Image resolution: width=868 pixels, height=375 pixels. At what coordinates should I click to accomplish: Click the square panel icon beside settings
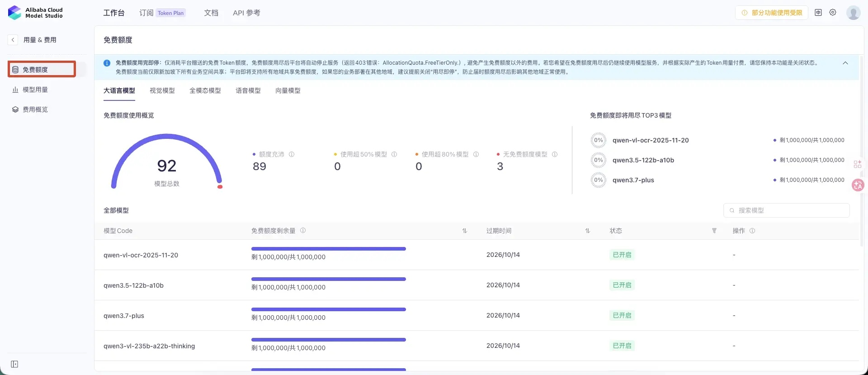pyautogui.click(x=818, y=13)
